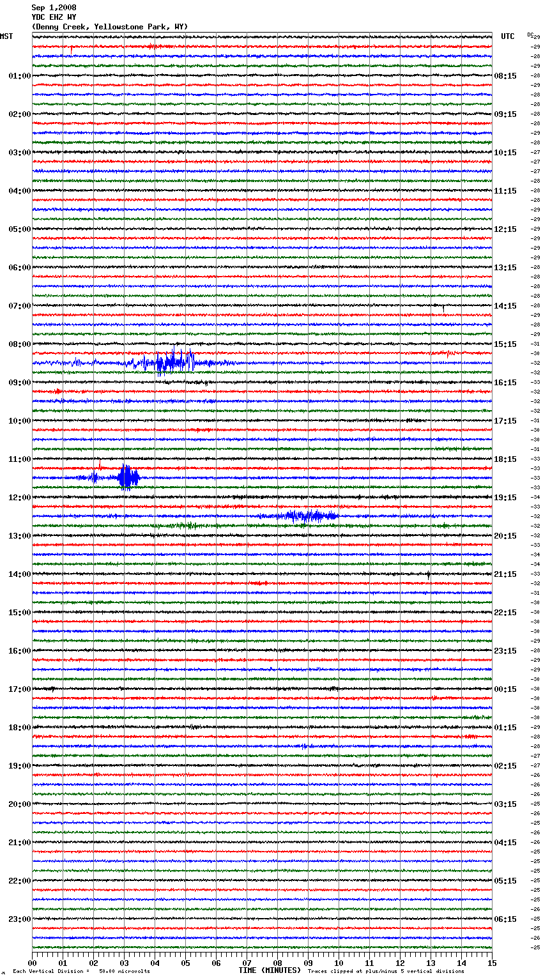
Task: Click the 15:15 UTC time label
Action: coord(505,344)
